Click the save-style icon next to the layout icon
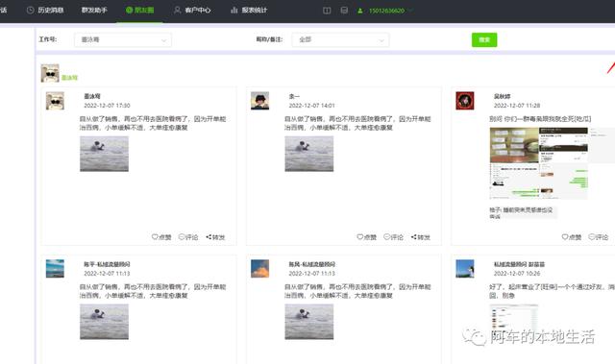The width and height of the screenshot is (615, 364). point(344,11)
